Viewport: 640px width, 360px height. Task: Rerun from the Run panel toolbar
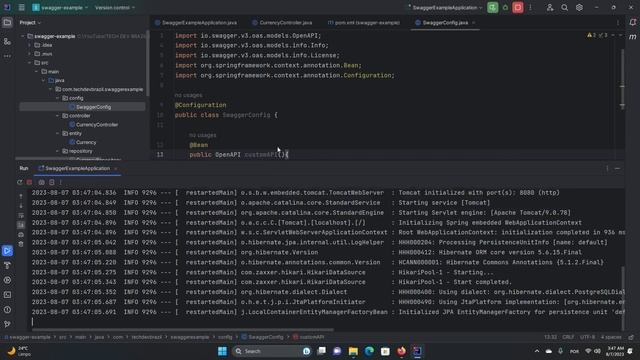point(20,182)
